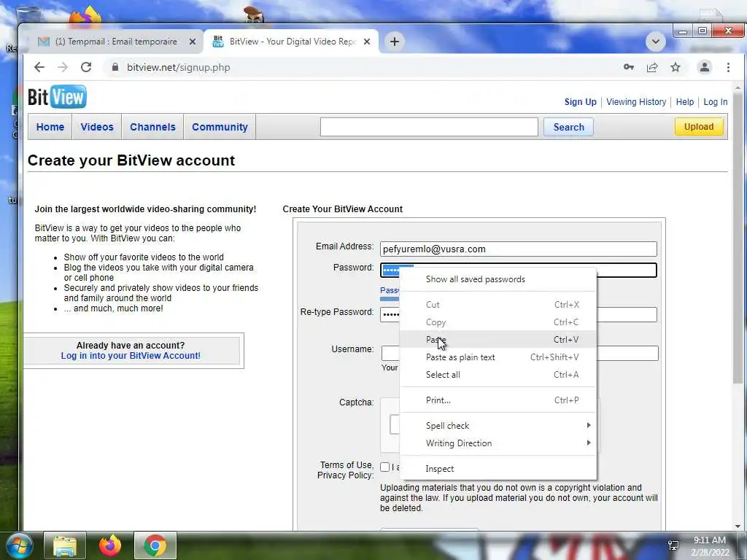This screenshot has height=560, width=747.
Task: Tick the Terms of Use checkbox
Action: (385, 467)
